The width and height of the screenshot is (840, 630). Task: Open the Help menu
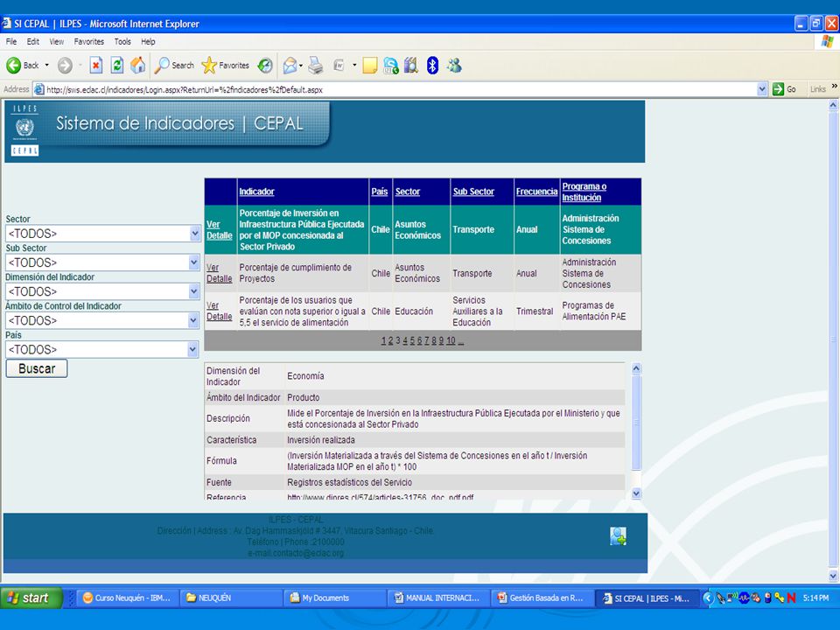point(148,42)
